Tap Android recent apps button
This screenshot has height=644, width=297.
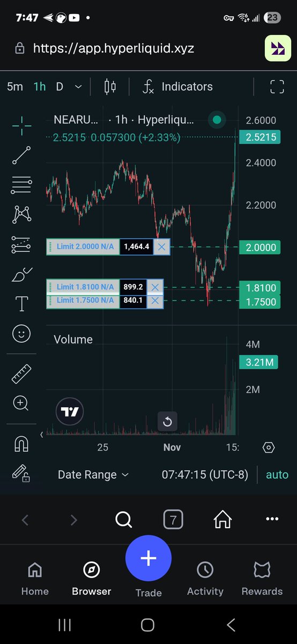(x=65, y=625)
